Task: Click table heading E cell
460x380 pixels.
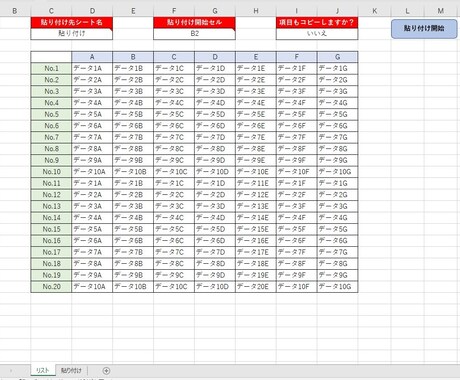Action: (256, 57)
